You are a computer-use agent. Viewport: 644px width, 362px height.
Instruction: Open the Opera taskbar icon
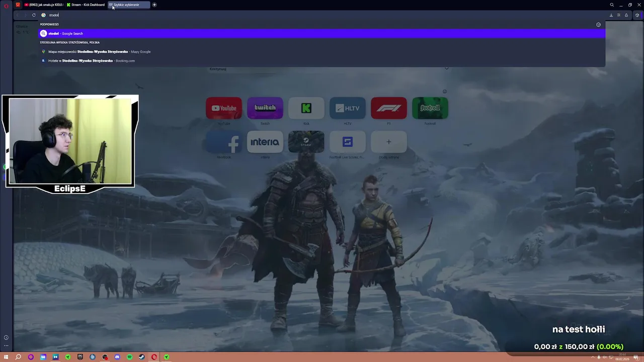click(154, 357)
